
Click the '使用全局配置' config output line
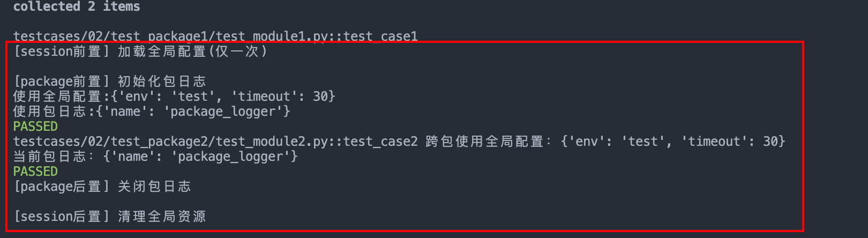174,96
